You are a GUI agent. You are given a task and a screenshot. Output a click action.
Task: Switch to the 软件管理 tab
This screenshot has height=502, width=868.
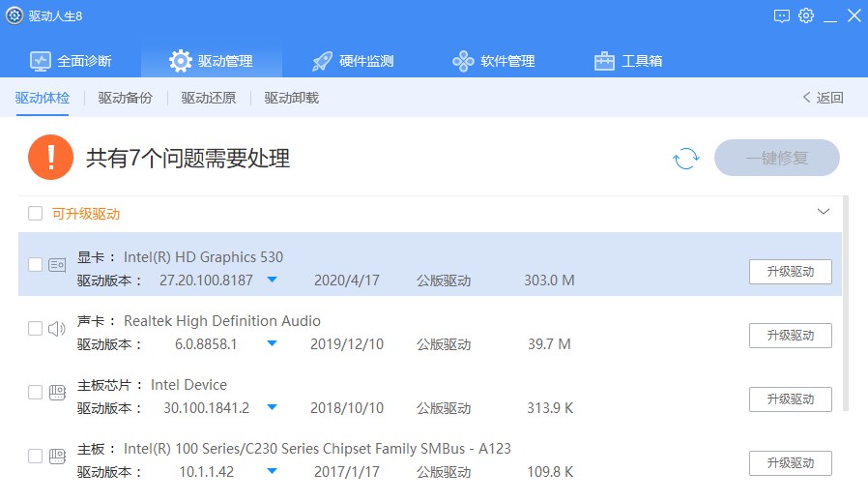click(x=494, y=61)
